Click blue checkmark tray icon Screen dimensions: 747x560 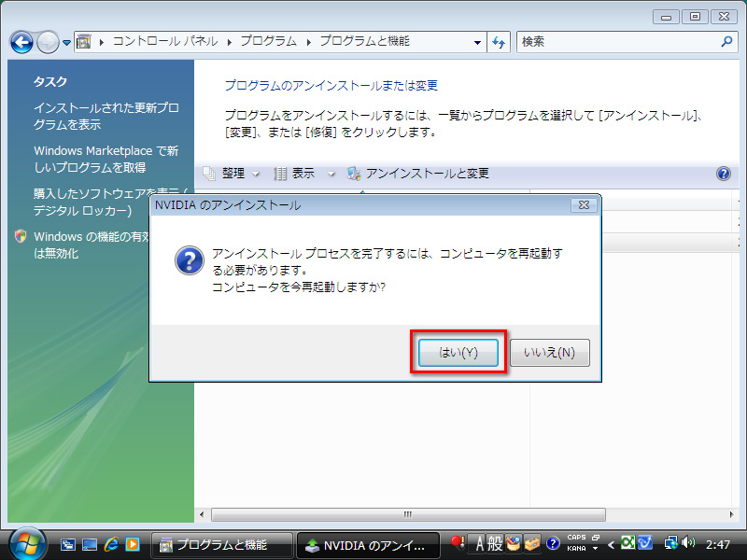(644, 542)
